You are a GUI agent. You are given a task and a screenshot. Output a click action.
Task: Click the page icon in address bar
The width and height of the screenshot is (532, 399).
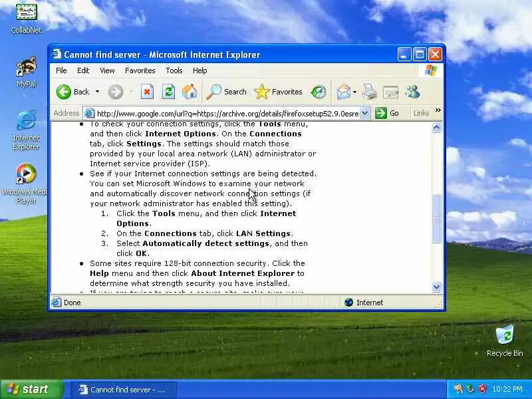(x=90, y=113)
